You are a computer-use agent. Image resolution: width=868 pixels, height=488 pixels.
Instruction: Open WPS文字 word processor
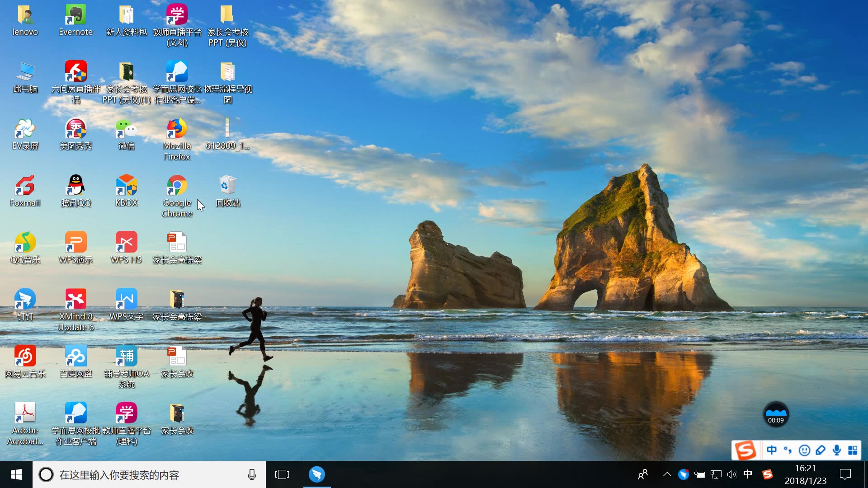tap(127, 305)
